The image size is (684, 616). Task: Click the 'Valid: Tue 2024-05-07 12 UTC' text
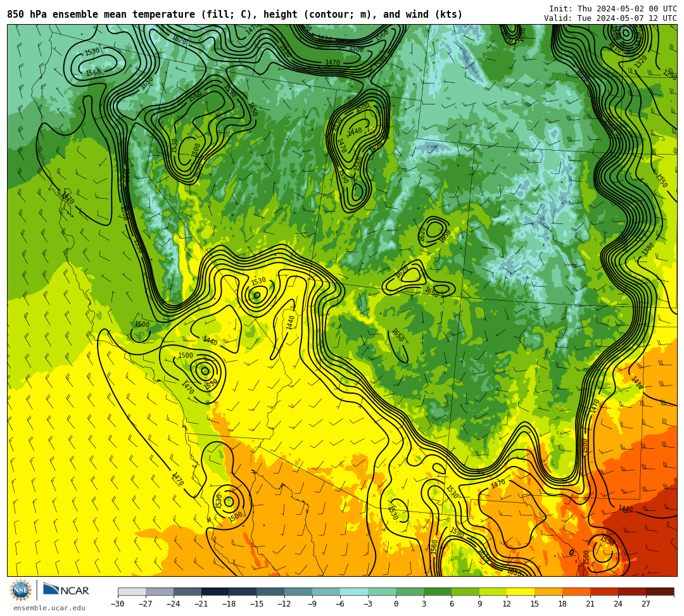pos(611,18)
